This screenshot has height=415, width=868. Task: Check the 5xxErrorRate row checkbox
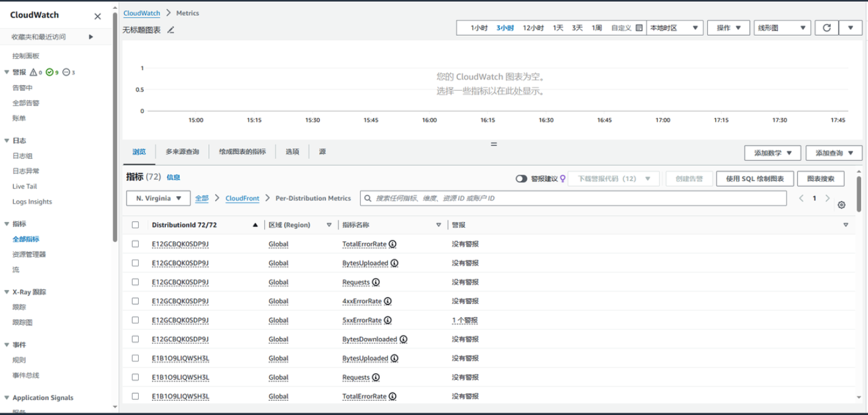[135, 320]
